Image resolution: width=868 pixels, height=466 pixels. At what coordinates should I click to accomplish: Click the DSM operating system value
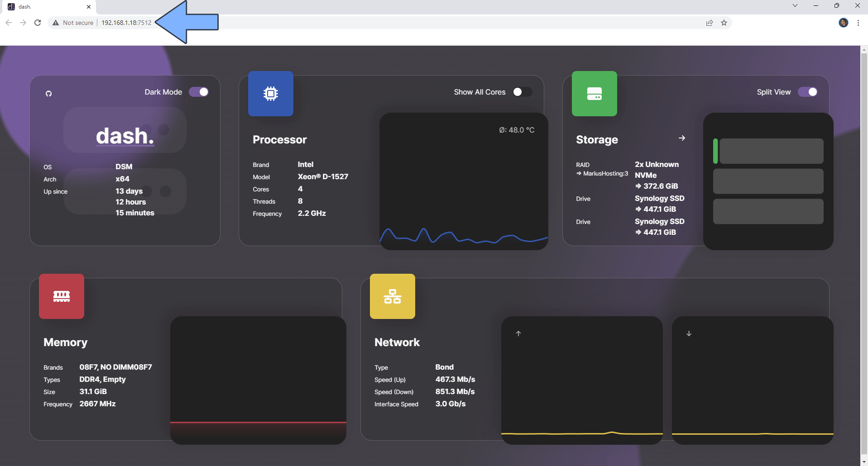pyautogui.click(x=124, y=166)
